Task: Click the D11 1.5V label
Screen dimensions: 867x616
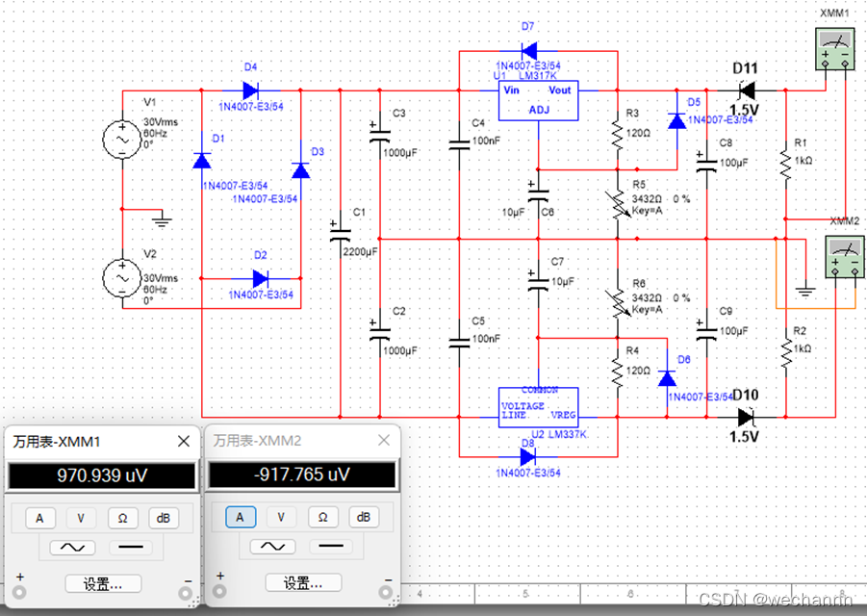Action: tap(744, 110)
